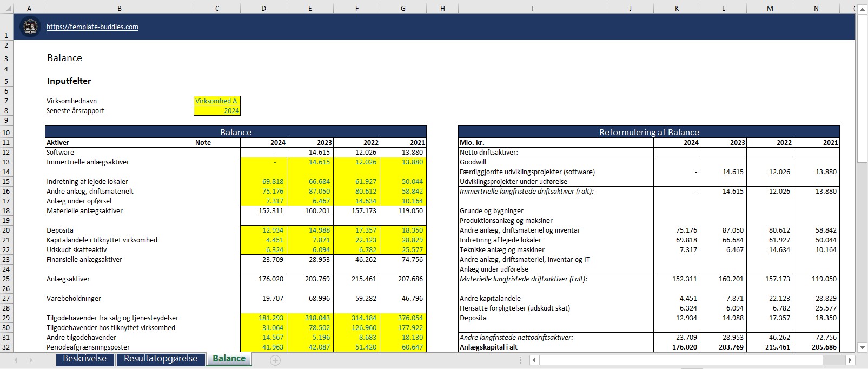Add a new sheet with plus icon
Viewport: 868px width, 369px height.
click(x=275, y=360)
